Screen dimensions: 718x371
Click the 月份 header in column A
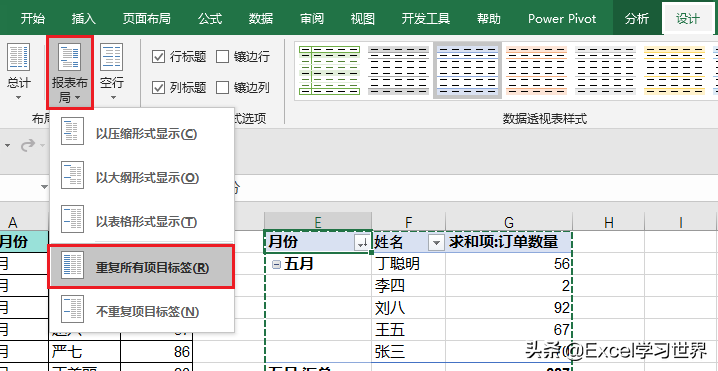pos(24,242)
